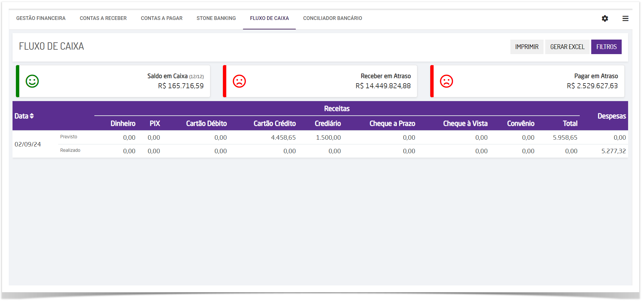Image resolution: width=644 pixels, height=302 pixels.
Task: Click the Pagar em Atraso sad face icon
Action: 446,81
